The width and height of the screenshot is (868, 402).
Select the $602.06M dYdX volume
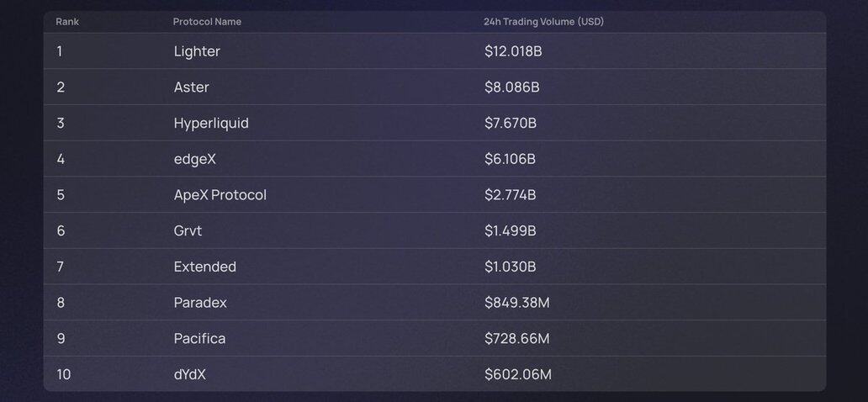click(517, 375)
